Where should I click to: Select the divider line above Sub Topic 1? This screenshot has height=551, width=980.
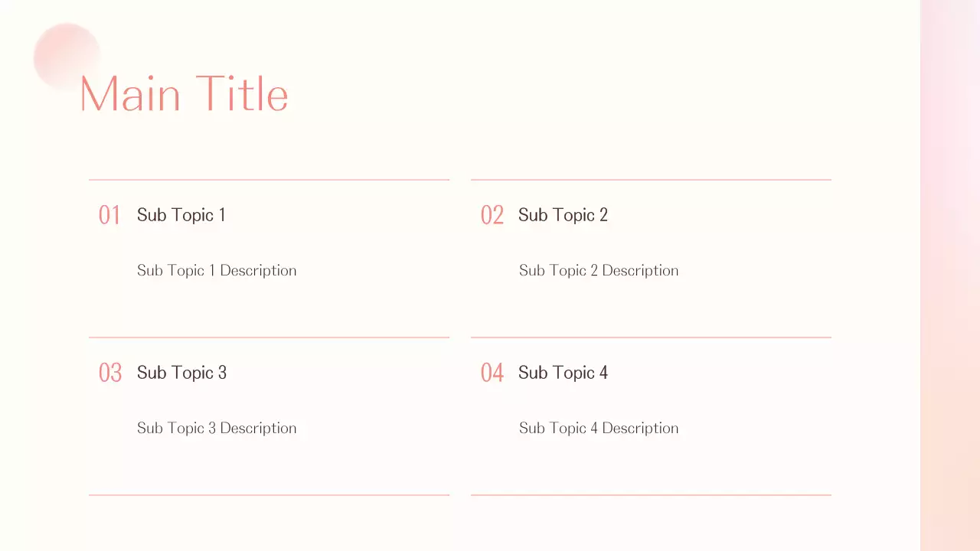[269, 180]
